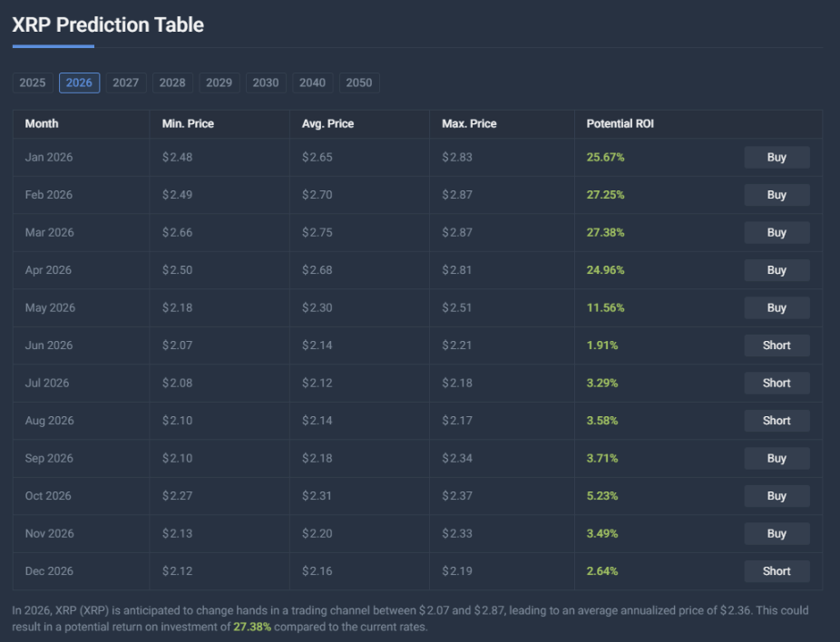
Task: Click the active 2026 tab
Action: (79, 83)
